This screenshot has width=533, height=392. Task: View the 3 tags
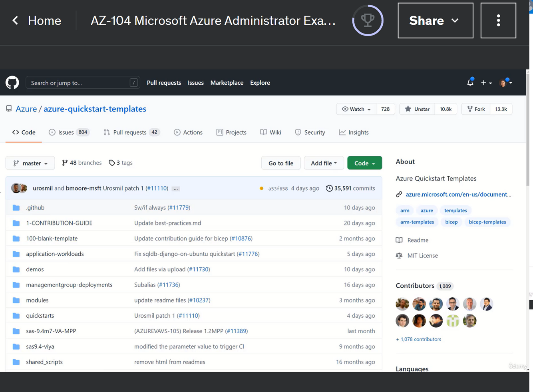[x=121, y=163]
